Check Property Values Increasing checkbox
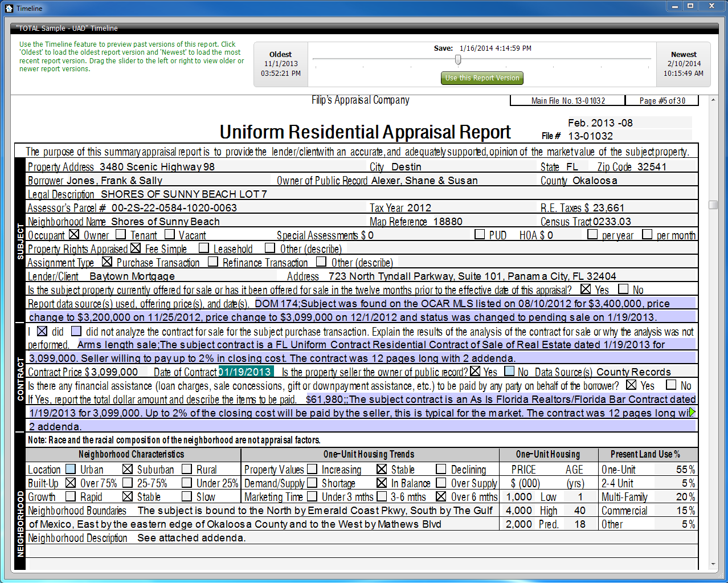This screenshot has width=728, height=583. click(x=312, y=469)
